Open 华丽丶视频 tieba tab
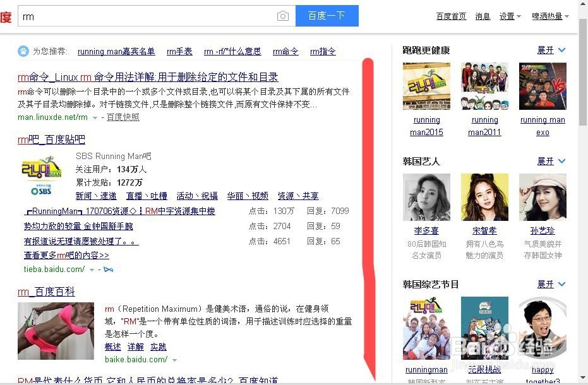Viewport: 588px width, 385px height. [248, 196]
